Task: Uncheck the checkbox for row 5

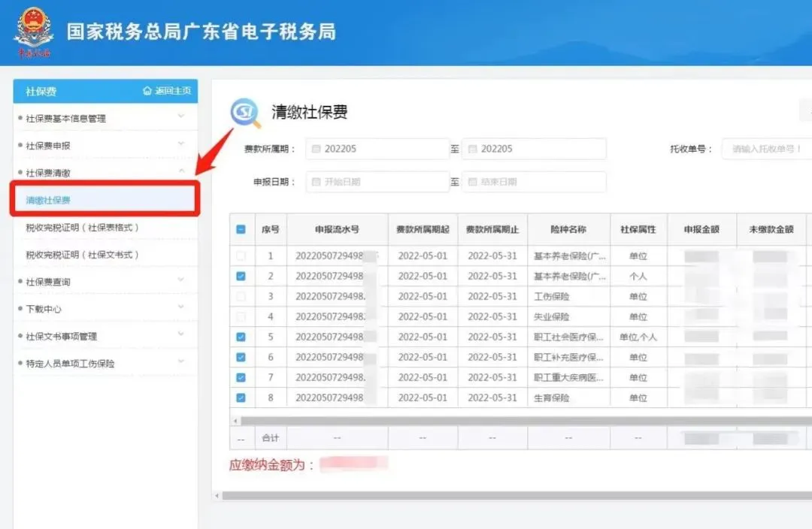Action: tap(241, 337)
